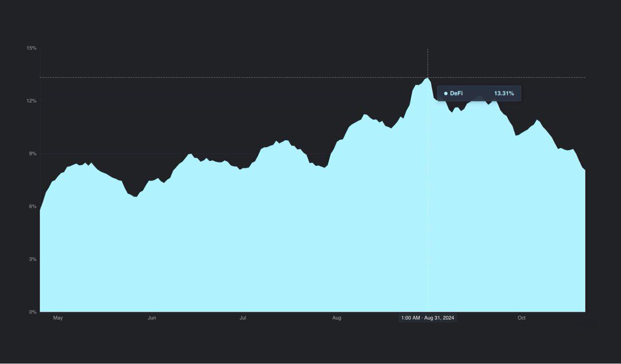Image resolution: width=621 pixels, height=364 pixels.
Task: Click the 9% y-axis label
Action: click(33, 154)
